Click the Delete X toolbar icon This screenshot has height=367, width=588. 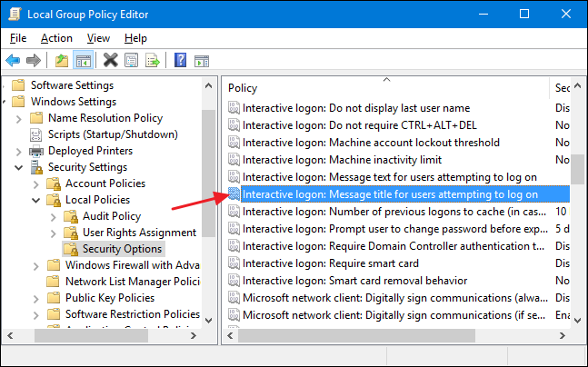111,61
